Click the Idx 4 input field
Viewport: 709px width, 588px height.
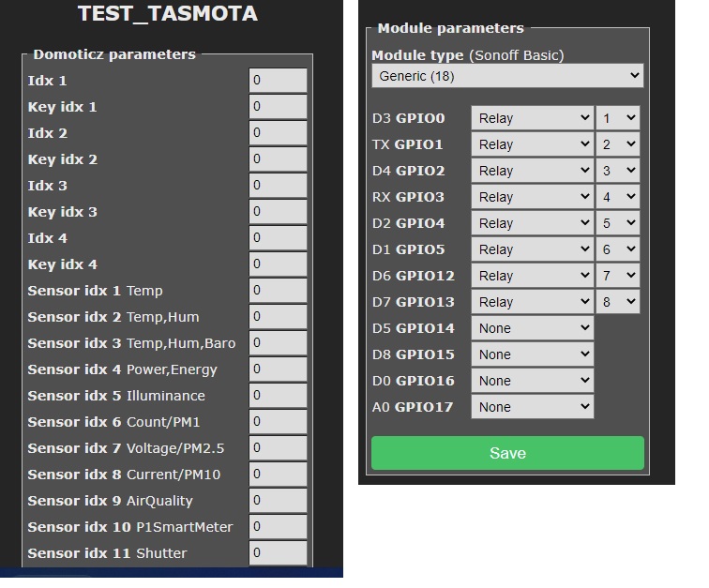click(278, 238)
